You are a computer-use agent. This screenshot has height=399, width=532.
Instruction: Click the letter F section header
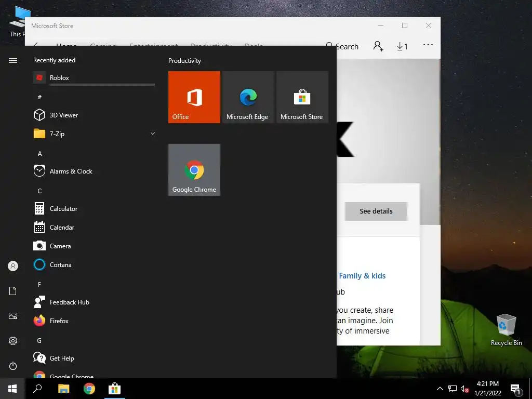pyautogui.click(x=39, y=284)
